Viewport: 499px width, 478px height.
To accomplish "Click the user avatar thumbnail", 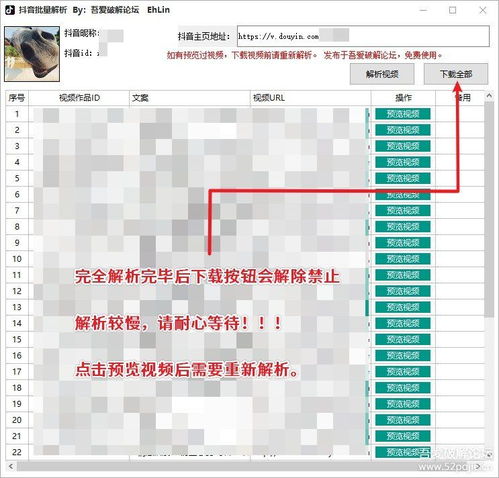I will 32,54.
